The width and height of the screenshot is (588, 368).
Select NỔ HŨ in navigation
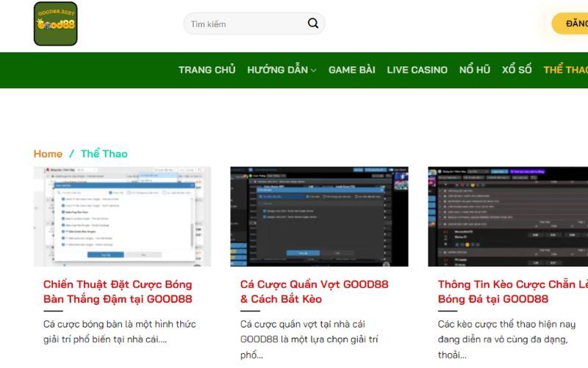coord(475,70)
